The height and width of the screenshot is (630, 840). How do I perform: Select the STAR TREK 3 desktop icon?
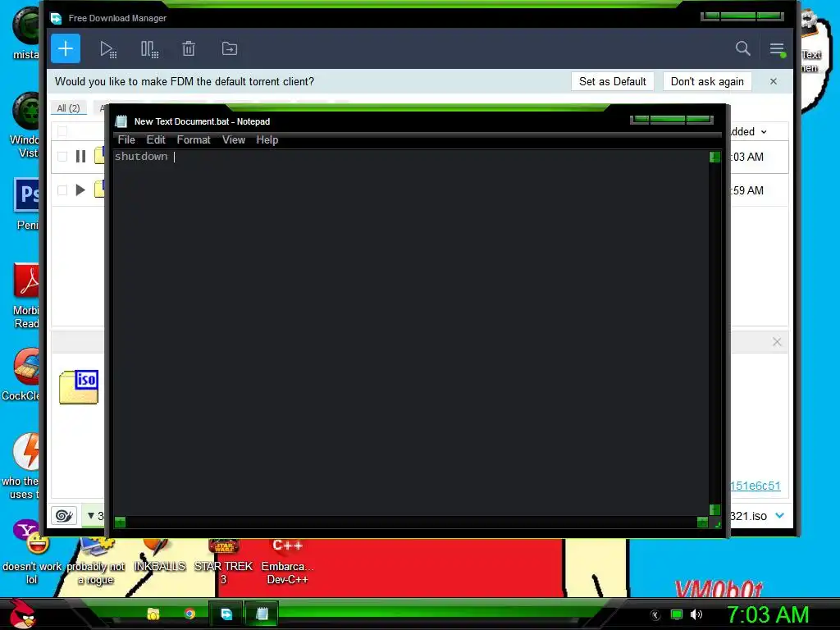(223, 561)
